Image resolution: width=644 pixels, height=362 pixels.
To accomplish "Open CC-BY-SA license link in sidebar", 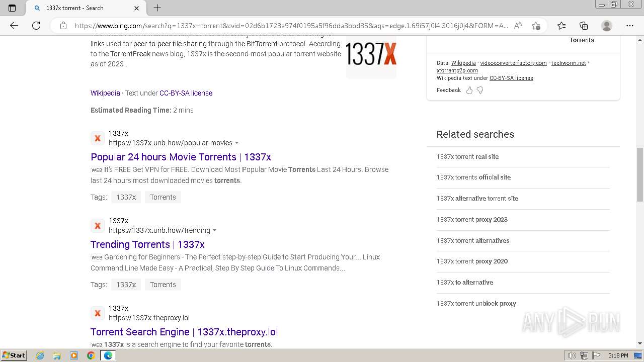I will point(511,78).
